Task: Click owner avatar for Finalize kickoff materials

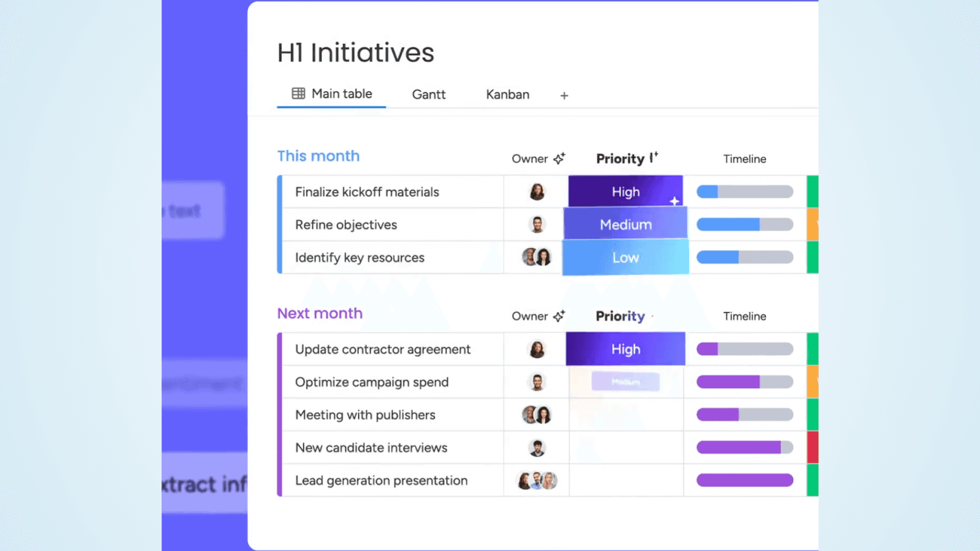Action: [537, 192]
